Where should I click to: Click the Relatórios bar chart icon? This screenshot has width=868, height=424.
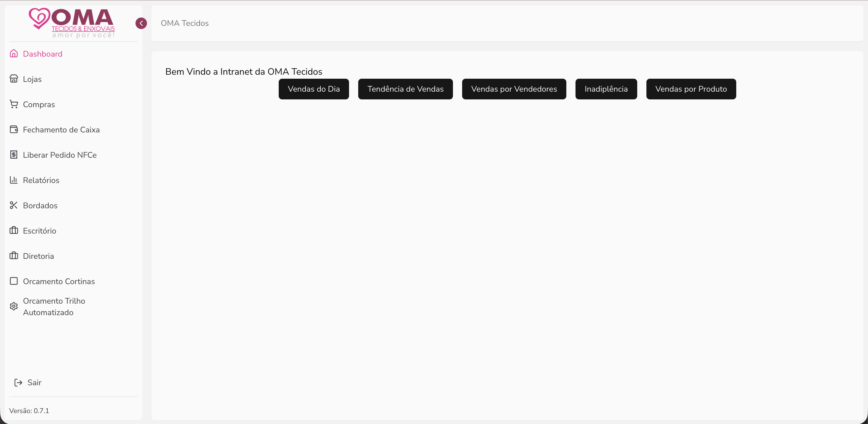[14, 180]
